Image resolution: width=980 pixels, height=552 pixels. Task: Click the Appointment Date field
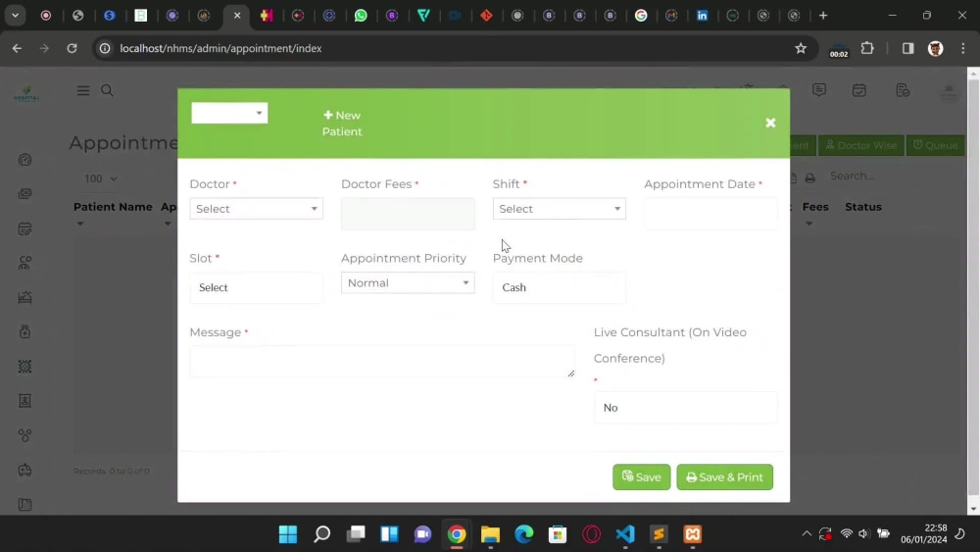click(710, 214)
